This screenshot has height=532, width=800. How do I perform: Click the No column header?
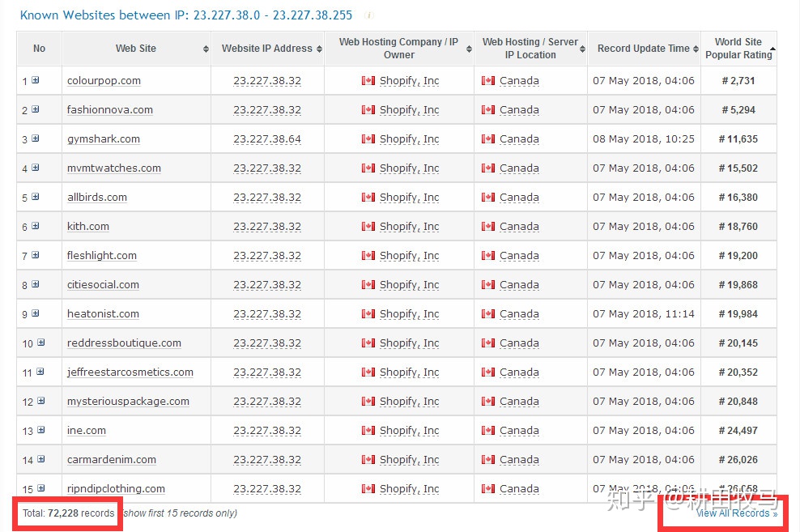[39, 49]
